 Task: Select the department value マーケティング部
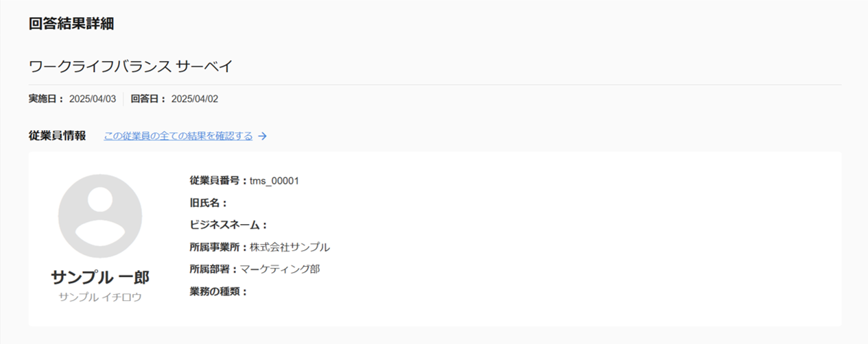pyautogui.click(x=280, y=269)
